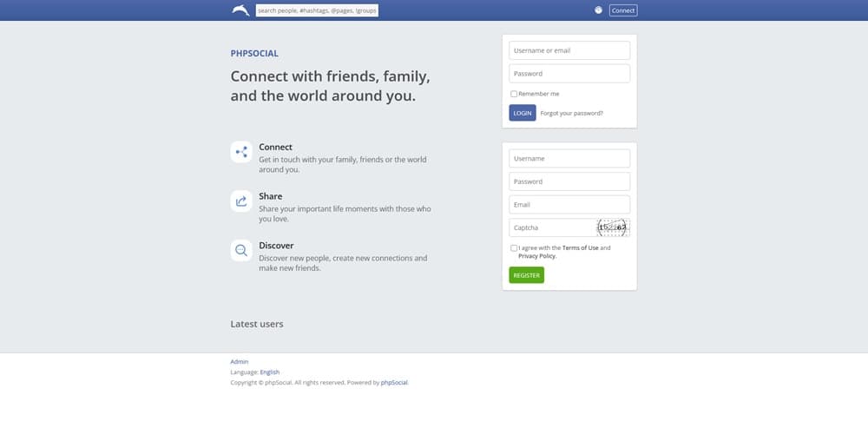
Task: Click the captcha image
Action: click(612, 227)
